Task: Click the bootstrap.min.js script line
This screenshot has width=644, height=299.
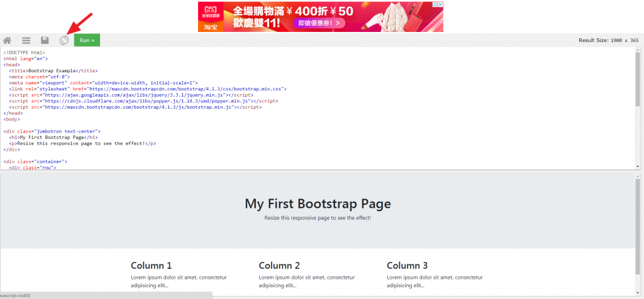Action: [135, 107]
